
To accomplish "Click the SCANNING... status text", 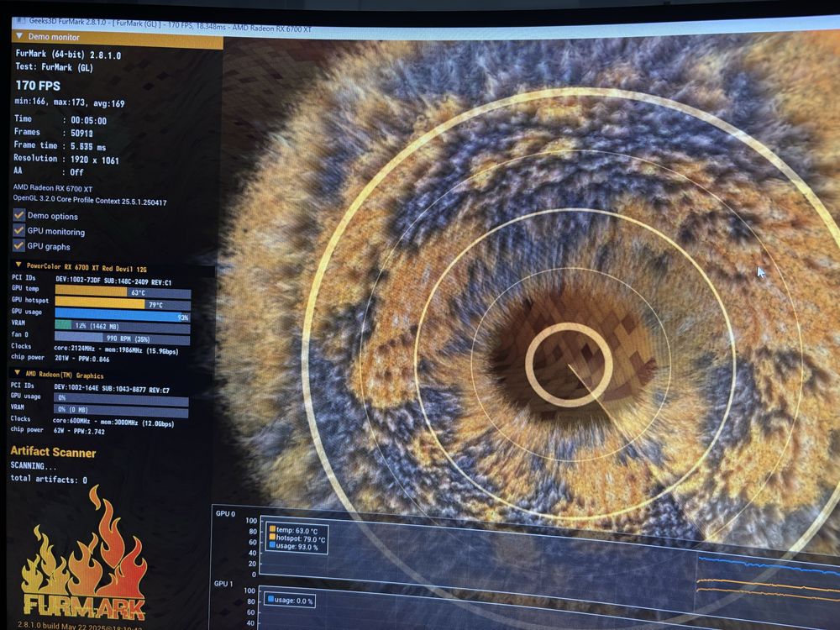I will (34, 465).
